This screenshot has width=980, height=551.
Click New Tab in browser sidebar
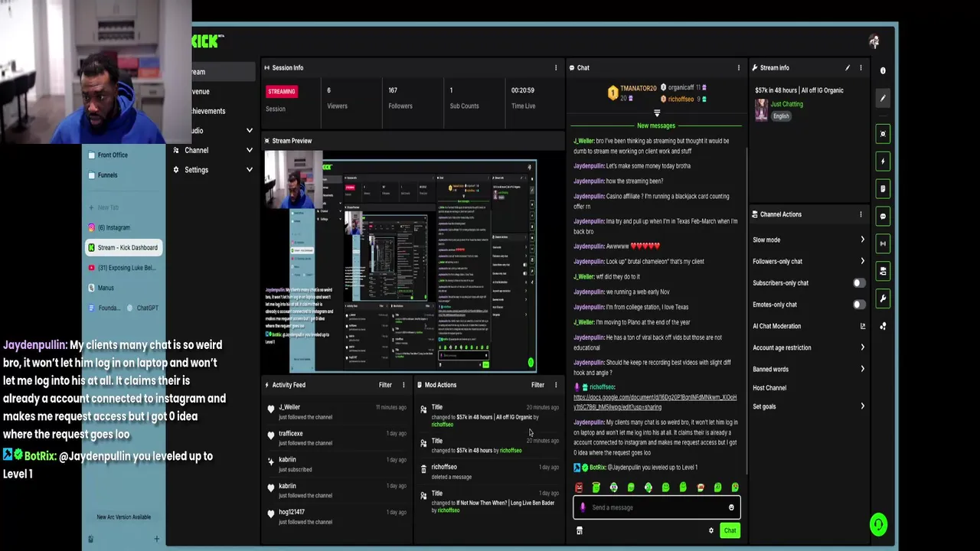coord(103,207)
